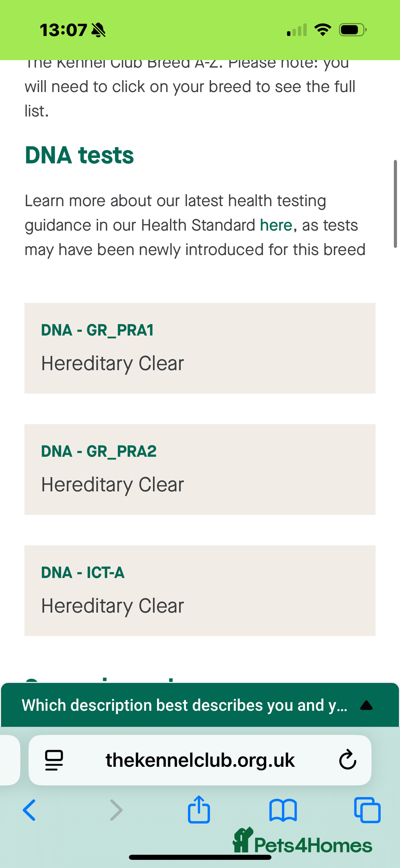The image size is (400, 868).
Task: Tap the muted bell silent icon
Action: click(x=99, y=30)
